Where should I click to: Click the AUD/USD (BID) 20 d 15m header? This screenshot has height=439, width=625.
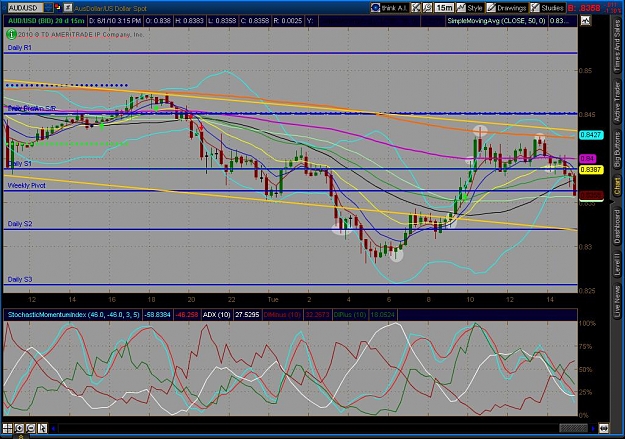46,21
